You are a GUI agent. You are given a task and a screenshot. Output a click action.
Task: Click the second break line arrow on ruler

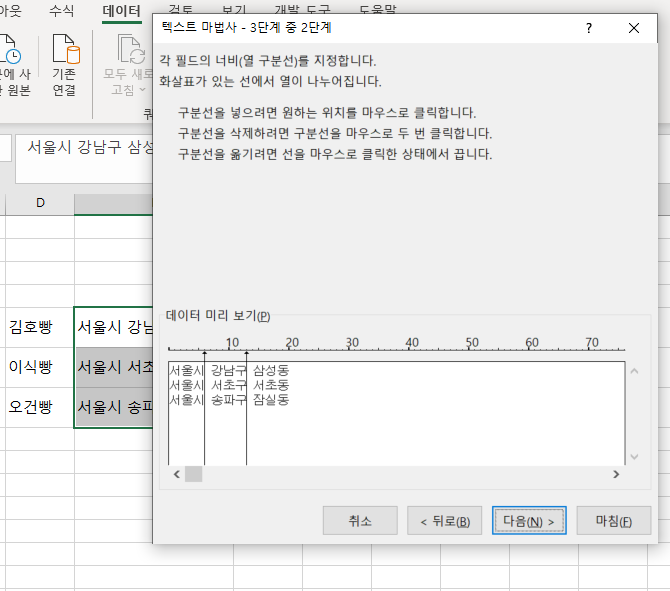247,353
